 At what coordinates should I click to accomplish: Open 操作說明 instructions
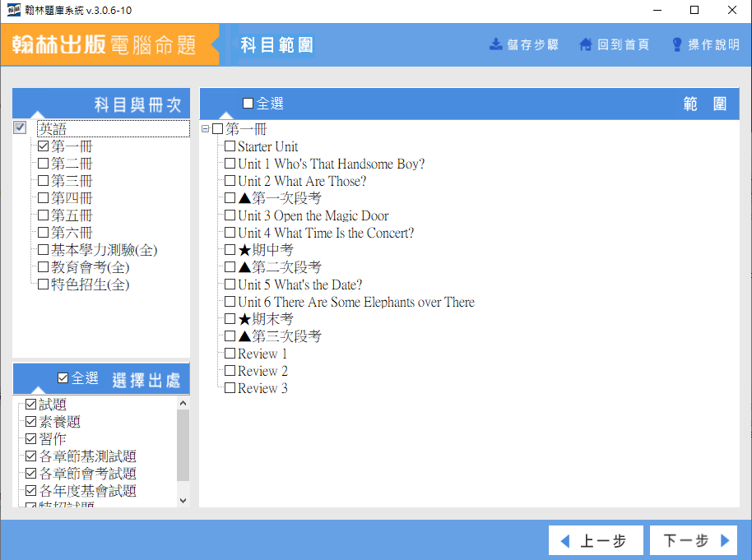click(705, 44)
